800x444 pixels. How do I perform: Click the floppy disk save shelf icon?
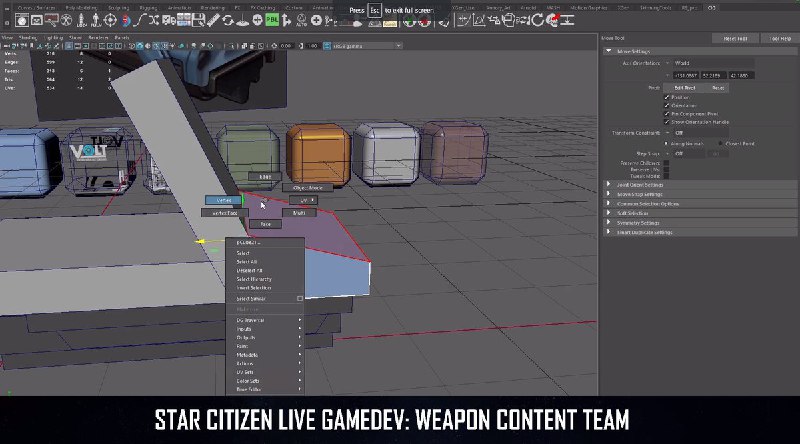(198, 20)
